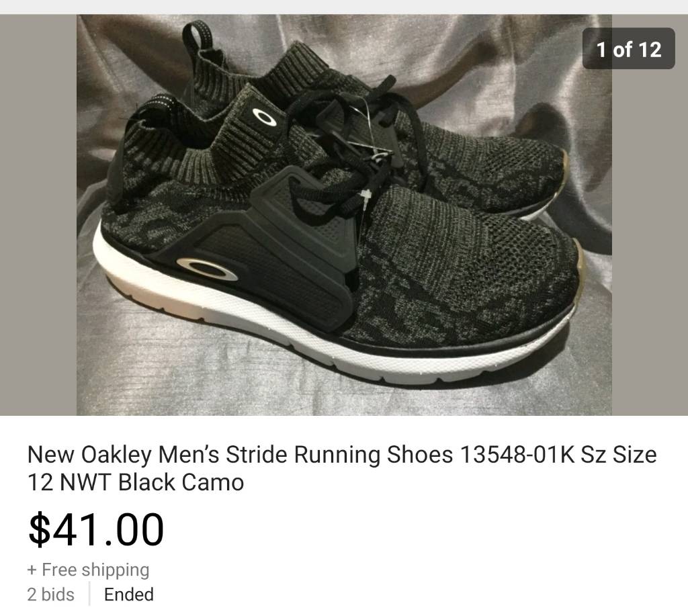This screenshot has height=616, width=688.
Task: Click the black shoelaces in the photo
Action: tap(351, 145)
